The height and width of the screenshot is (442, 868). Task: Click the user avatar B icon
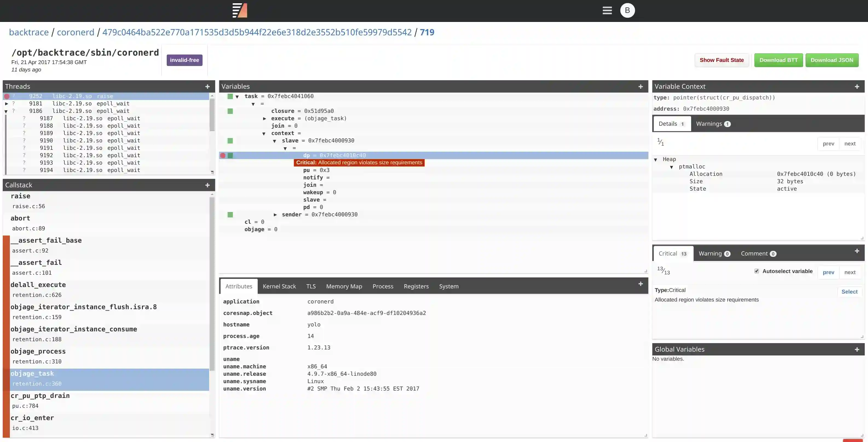tap(627, 10)
